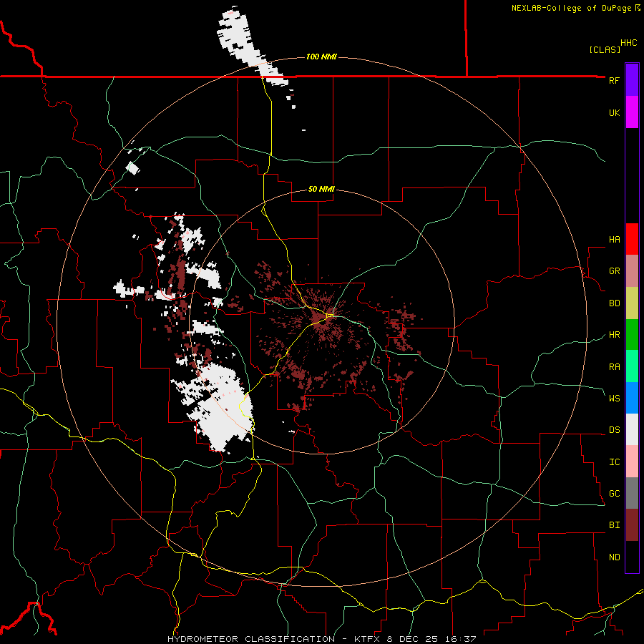
Task: Click the BD yellow legend swatch
Action: 632,303
